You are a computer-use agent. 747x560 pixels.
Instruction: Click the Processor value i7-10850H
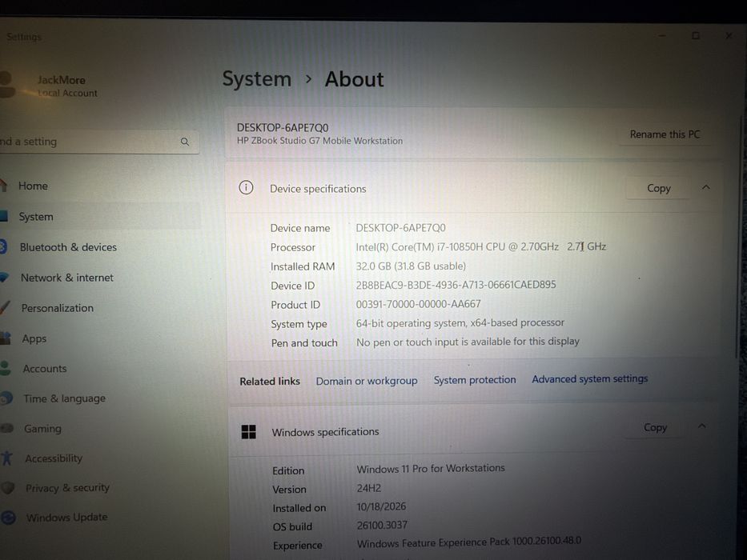pyautogui.click(x=480, y=246)
